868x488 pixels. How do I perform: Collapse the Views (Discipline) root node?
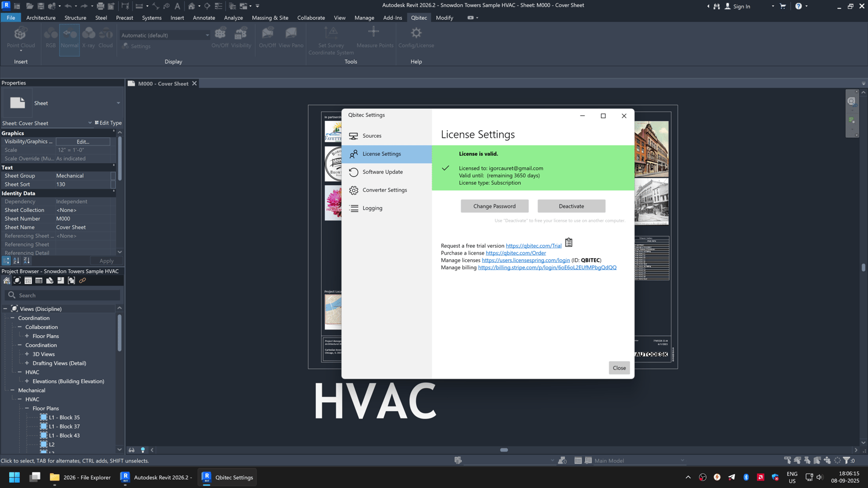click(x=5, y=309)
